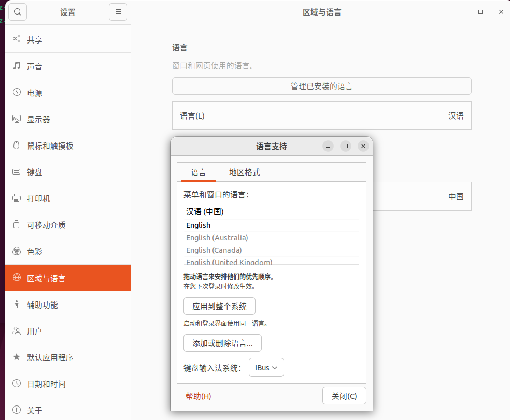The image size is (510, 420).
Task: Select English (Canada) in the list
Action: click(271, 250)
